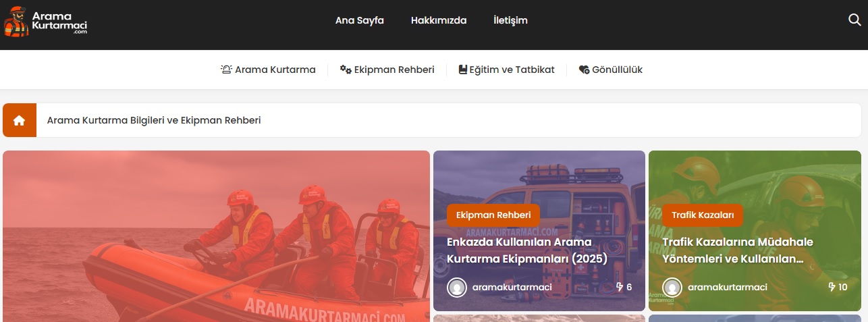The image size is (868, 322).
Task: Click the book icon beside Eğitim ve Tatbikat
Action: tap(463, 70)
